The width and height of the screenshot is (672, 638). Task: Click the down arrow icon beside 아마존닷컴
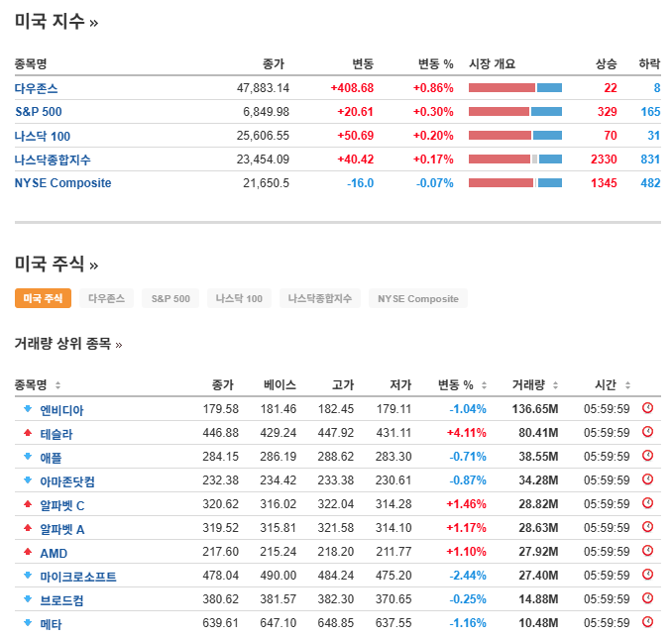tap(28, 480)
